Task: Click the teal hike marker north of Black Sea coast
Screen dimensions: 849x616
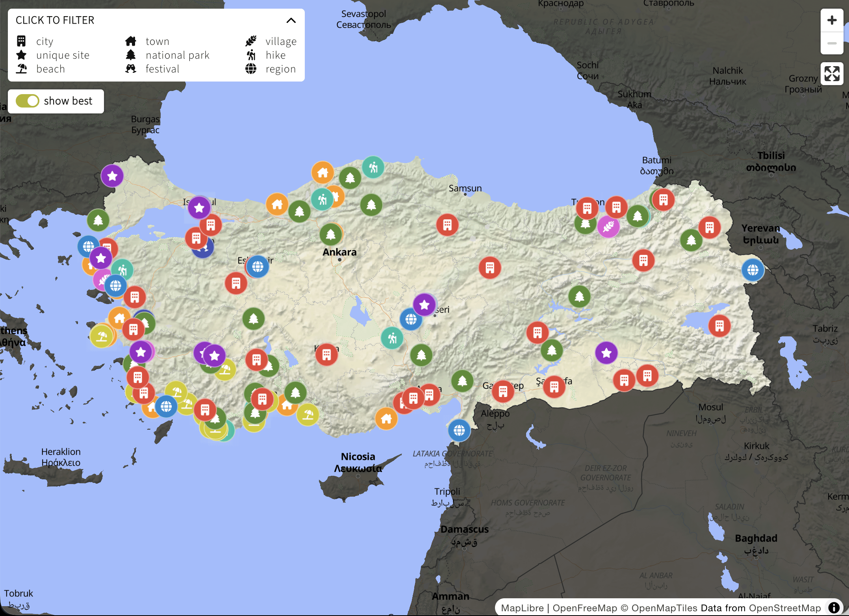Action: pos(373,167)
